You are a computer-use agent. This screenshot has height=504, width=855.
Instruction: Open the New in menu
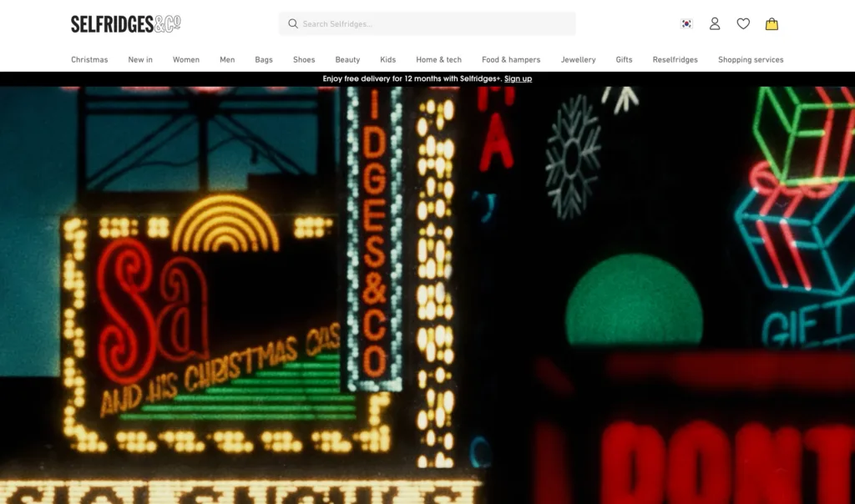(x=140, y=60)
